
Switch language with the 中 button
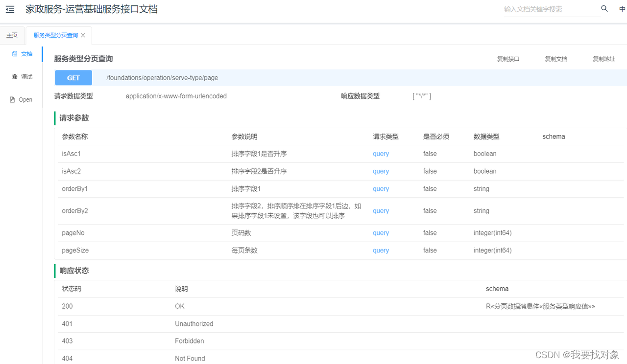coord(622,9)
